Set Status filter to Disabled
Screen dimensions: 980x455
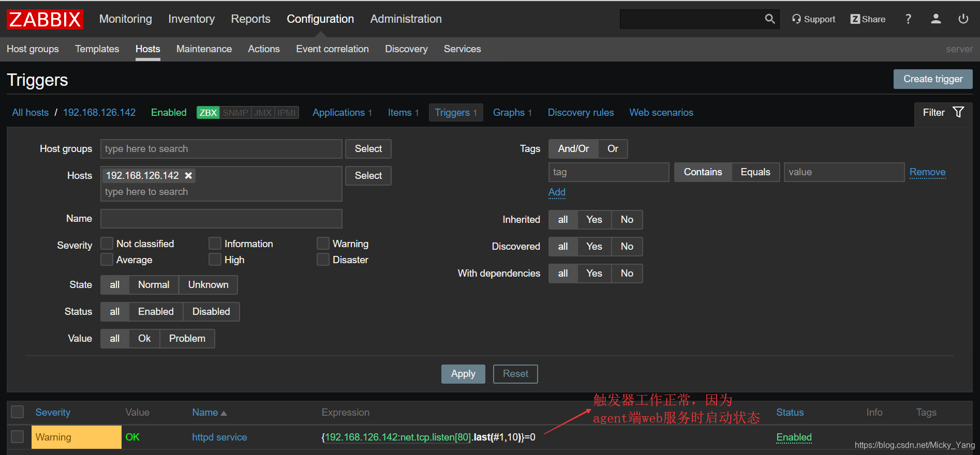pos(211,312)
